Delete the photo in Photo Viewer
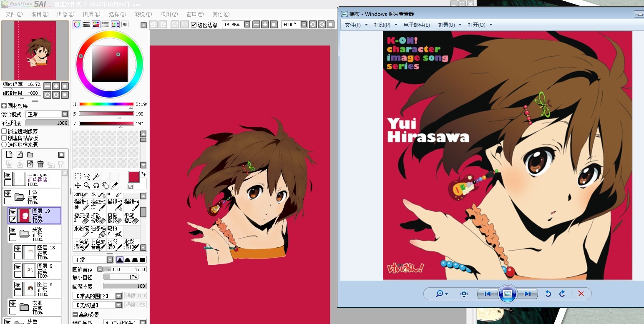Viewport: 644px width, 324px height. click(x=581, y=294)
